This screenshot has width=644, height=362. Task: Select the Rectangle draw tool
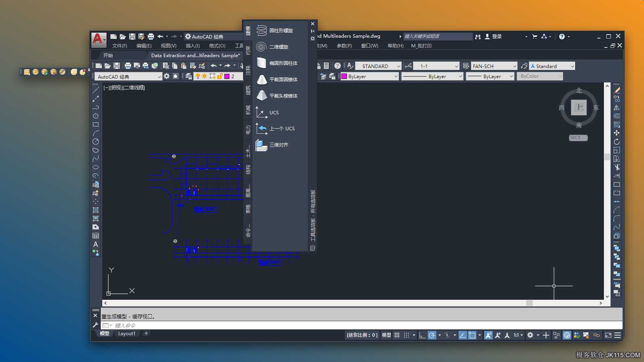click(96, 124)
